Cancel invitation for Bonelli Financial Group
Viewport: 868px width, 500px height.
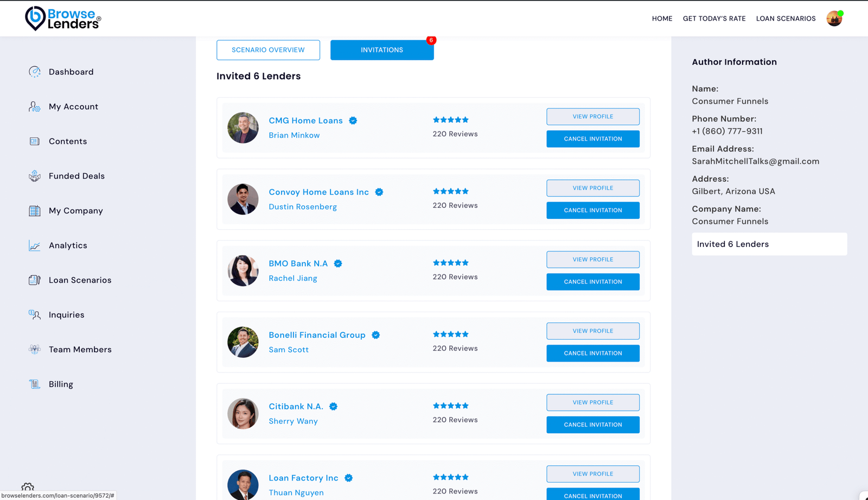[x=593, y=353]
